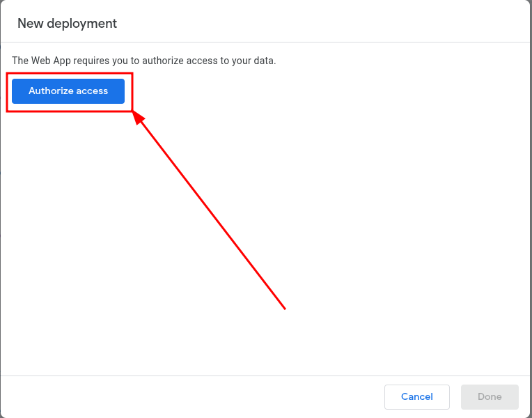Viewport: 532px width, 418px height.
Task: Click the word "access" on the blue button
Action: (93, 91)
